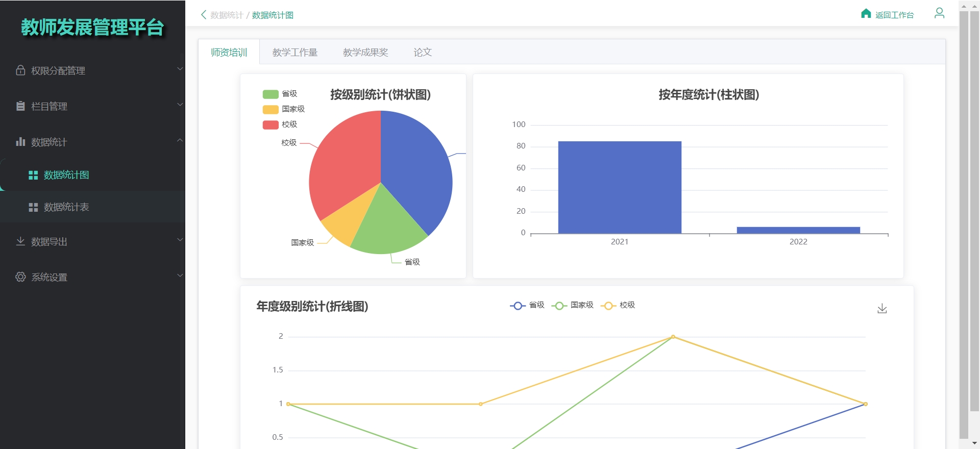
Task: Toggle 校级 in pie chart legend
Action: 280,124
